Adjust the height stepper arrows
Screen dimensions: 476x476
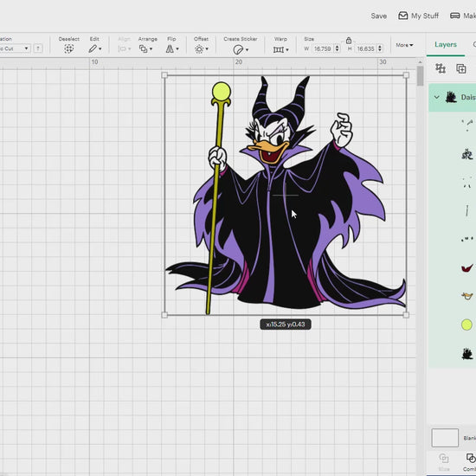tap(380, 48)
